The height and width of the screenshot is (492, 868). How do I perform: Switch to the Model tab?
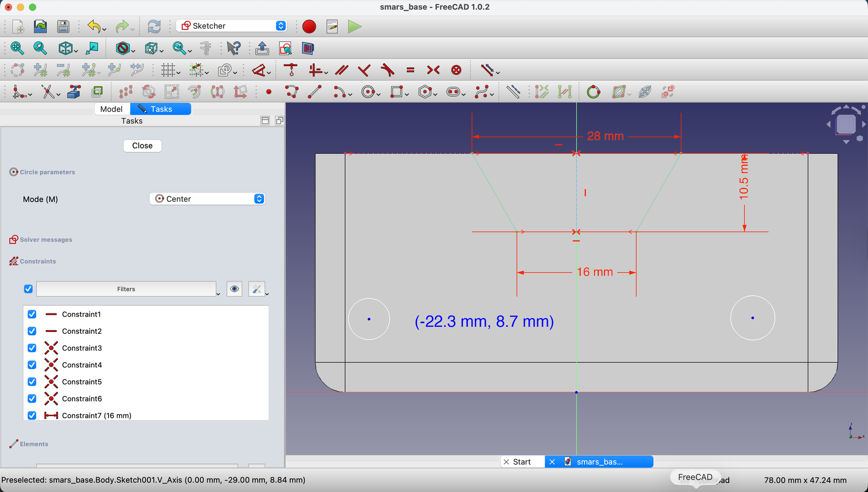click(112, 109)
